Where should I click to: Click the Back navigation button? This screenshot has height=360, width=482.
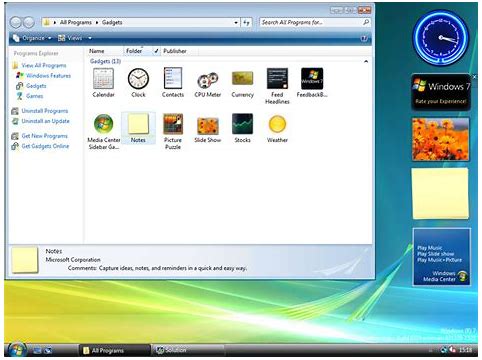tap(16, 22)
